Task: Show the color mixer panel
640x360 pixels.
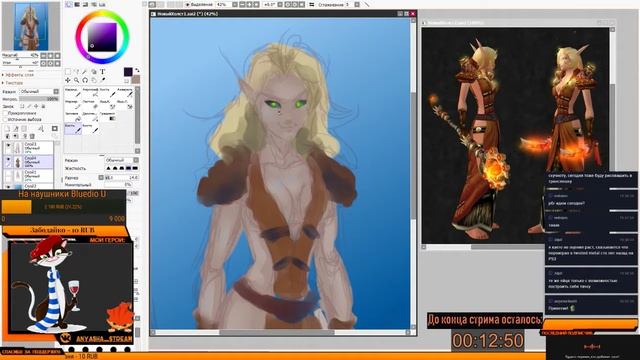Action: coord(94,4)
